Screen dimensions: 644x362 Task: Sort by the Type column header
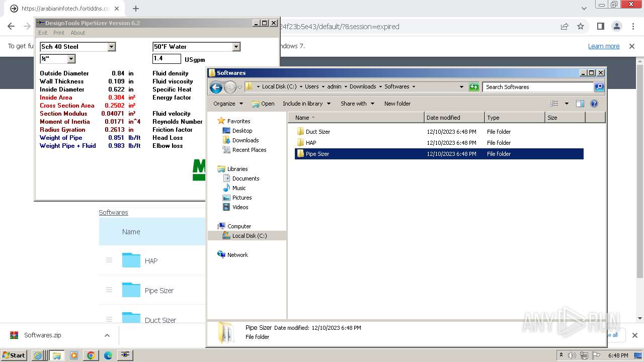[x=515, y=118]
